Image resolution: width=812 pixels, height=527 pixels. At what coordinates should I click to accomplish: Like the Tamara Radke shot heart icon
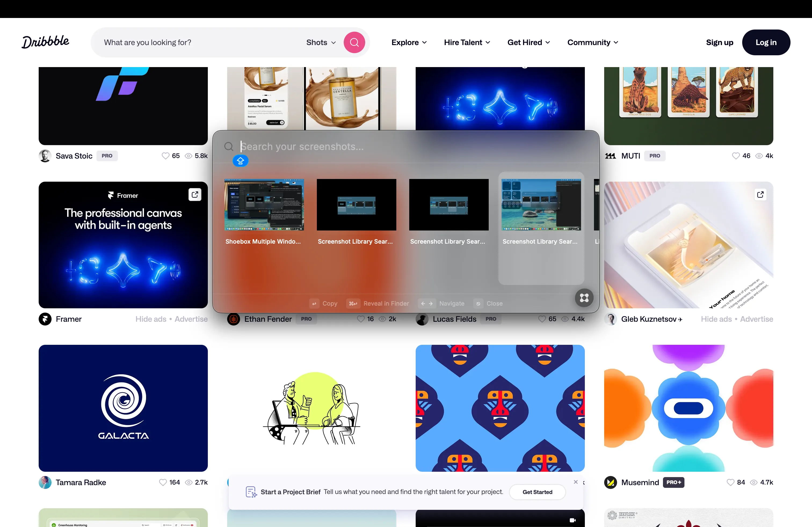[163, 482]
